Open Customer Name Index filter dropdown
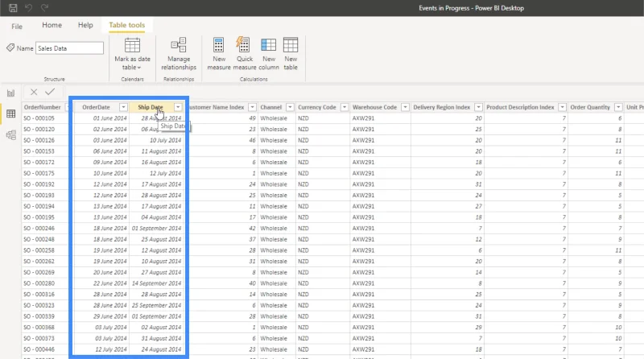644x359 pixels. 252,107
